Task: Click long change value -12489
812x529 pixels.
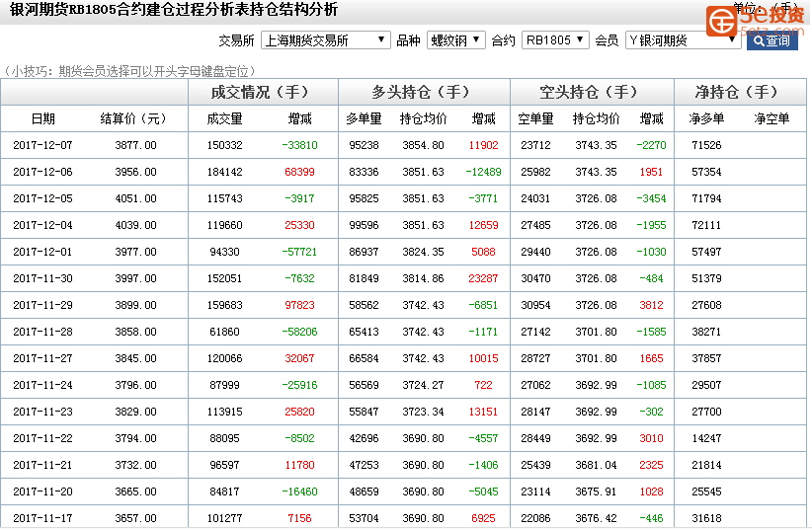Action: click(483, 172)
